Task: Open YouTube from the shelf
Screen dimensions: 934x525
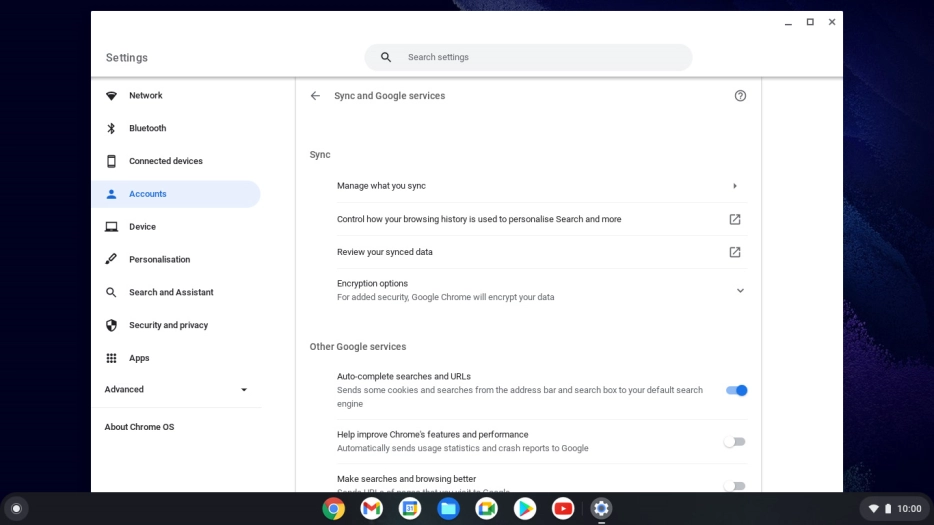Action: tap(563, 508)
